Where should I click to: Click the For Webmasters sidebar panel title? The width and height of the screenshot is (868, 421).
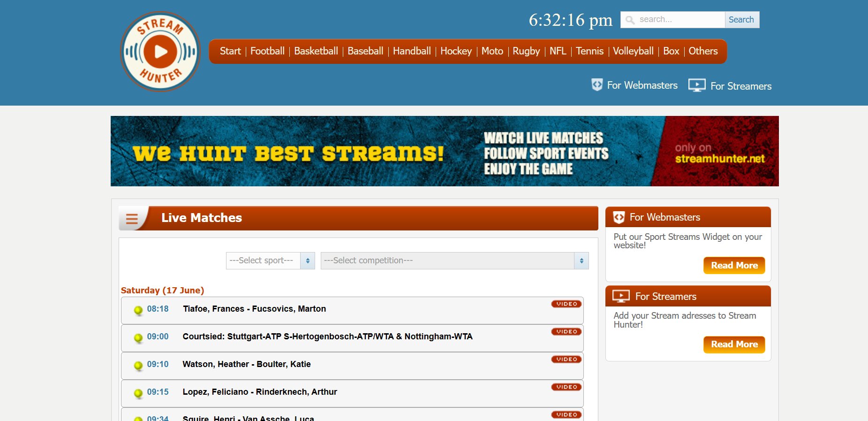[x=664, y=217]
